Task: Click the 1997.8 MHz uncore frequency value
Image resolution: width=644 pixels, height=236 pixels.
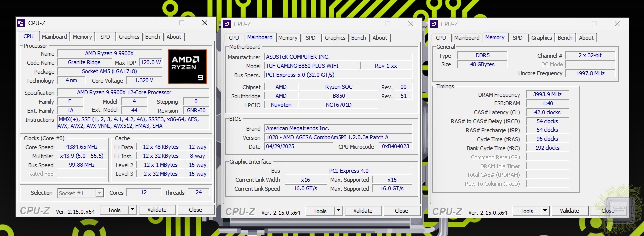Action: (x=590, y=73)
